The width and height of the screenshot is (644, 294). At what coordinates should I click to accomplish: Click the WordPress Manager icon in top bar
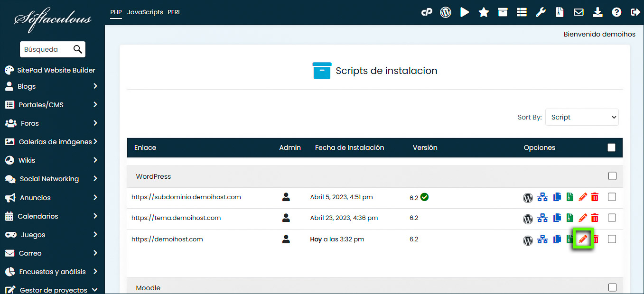pos(445,12)
